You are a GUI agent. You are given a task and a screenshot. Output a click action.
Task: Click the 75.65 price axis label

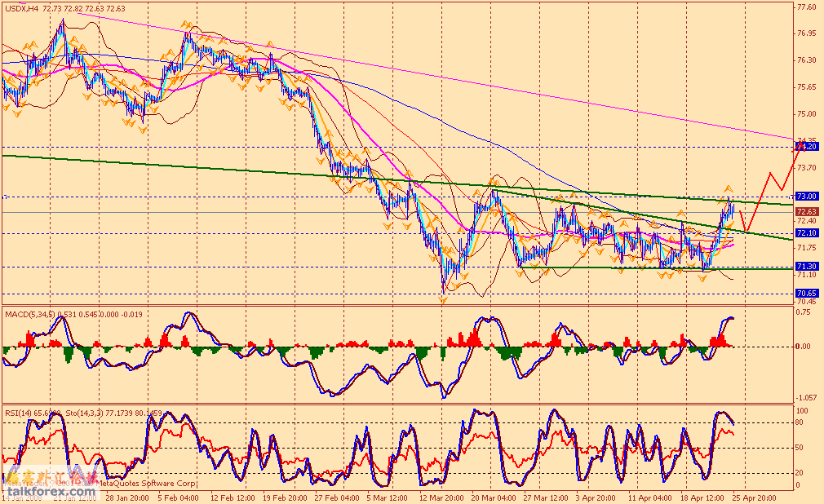point(807,87)
